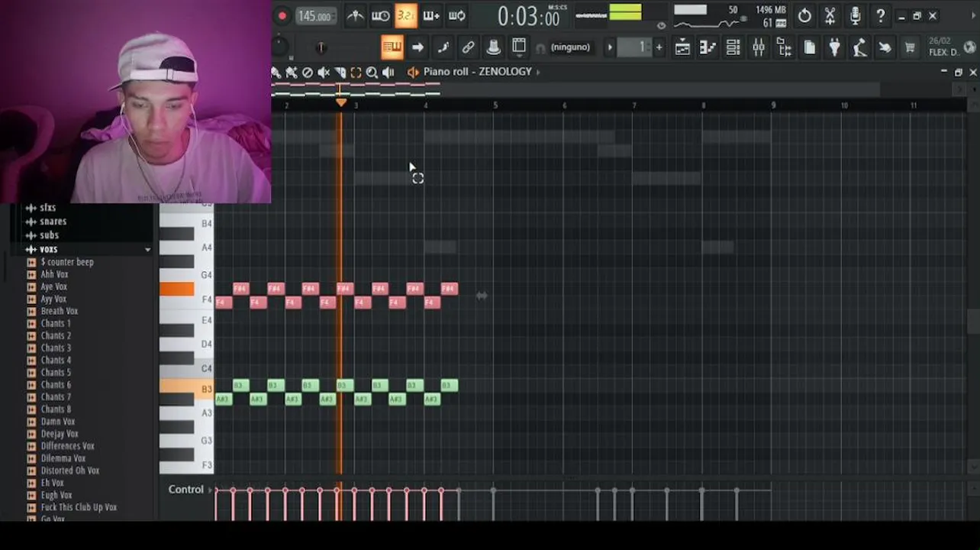This screenshot has width=980, height=550.
Task: Click the orange playhead marker in timeline
Action: point(341,102)
